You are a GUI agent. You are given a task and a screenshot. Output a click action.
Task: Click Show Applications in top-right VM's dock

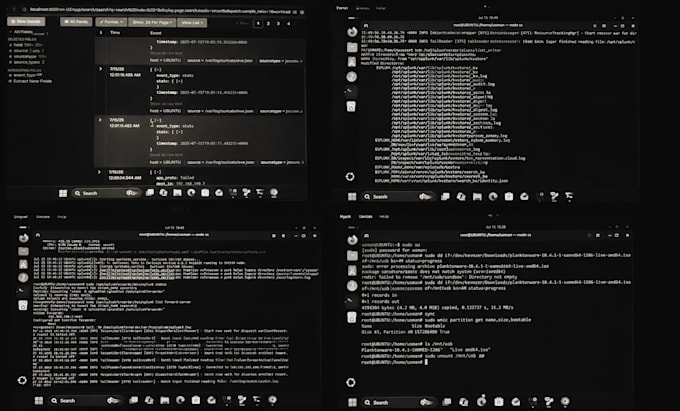pos(350,176)
